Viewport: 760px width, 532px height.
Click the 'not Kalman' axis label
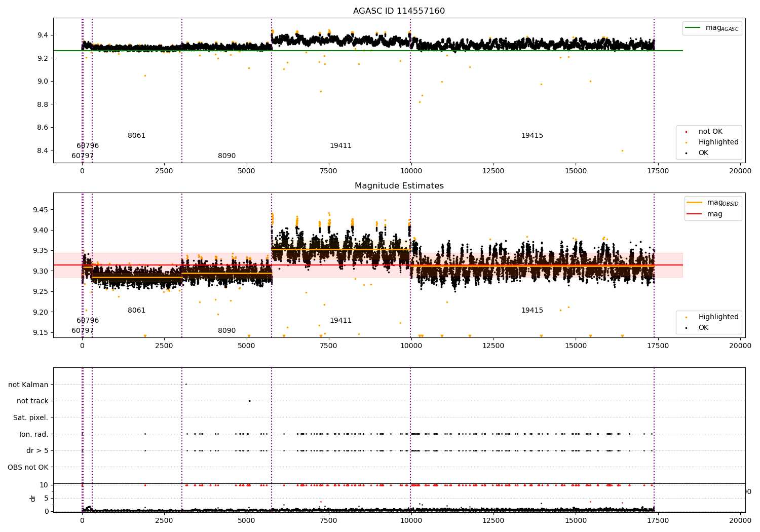point(28,385)
